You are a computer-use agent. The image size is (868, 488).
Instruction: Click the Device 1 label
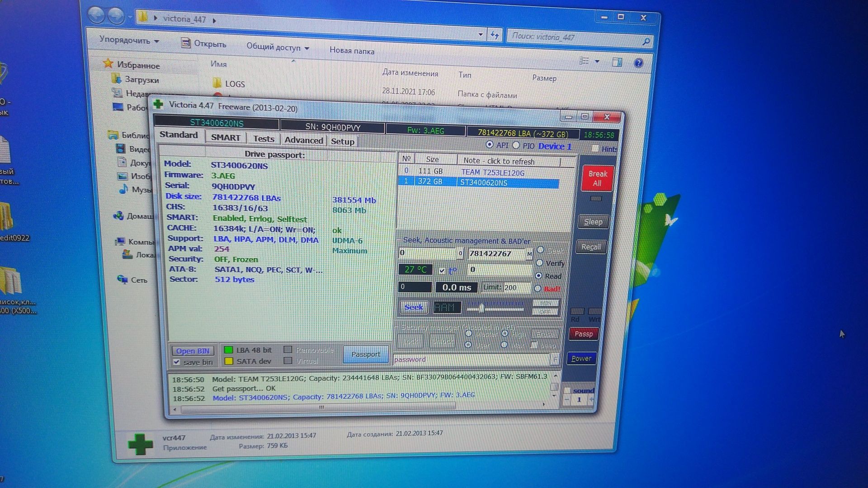coord(555,146)
